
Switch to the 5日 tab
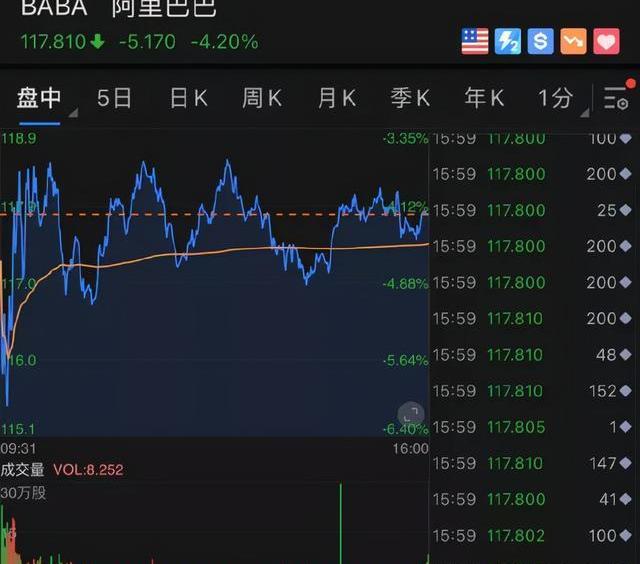coord(114,98)
